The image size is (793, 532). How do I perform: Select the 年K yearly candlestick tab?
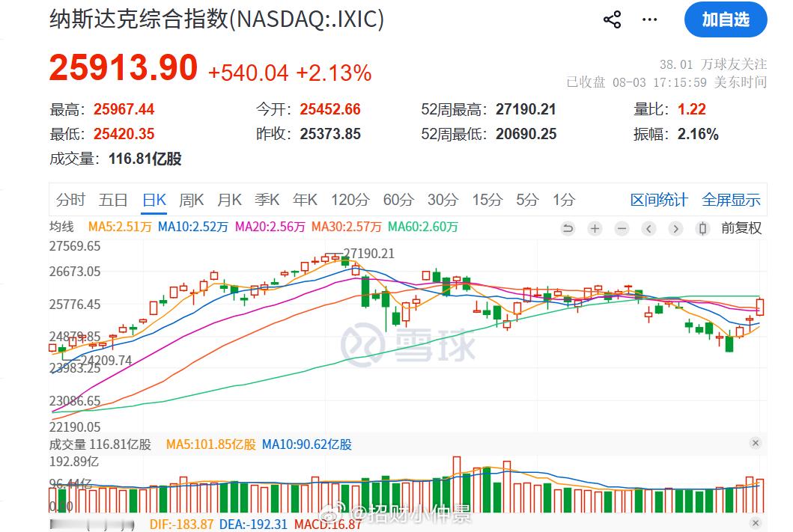305,200
